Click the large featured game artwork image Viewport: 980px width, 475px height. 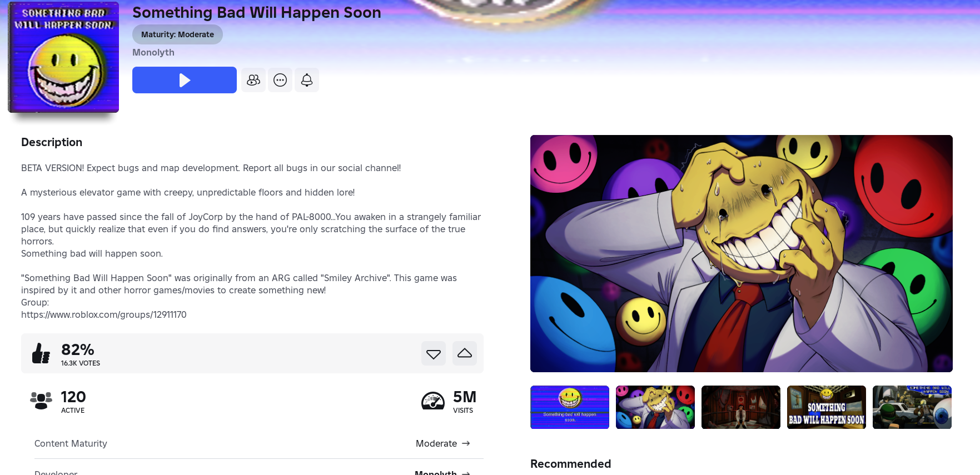(742, 253)
